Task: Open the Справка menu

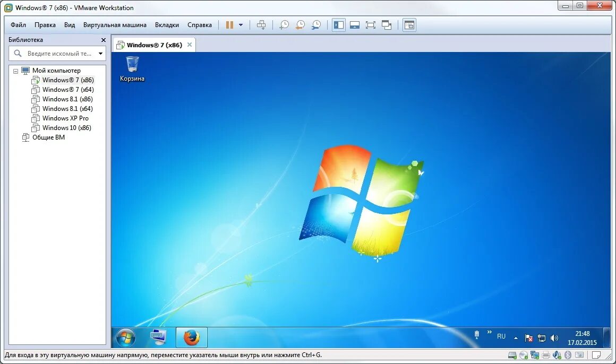Action: (x=200, y=25)
